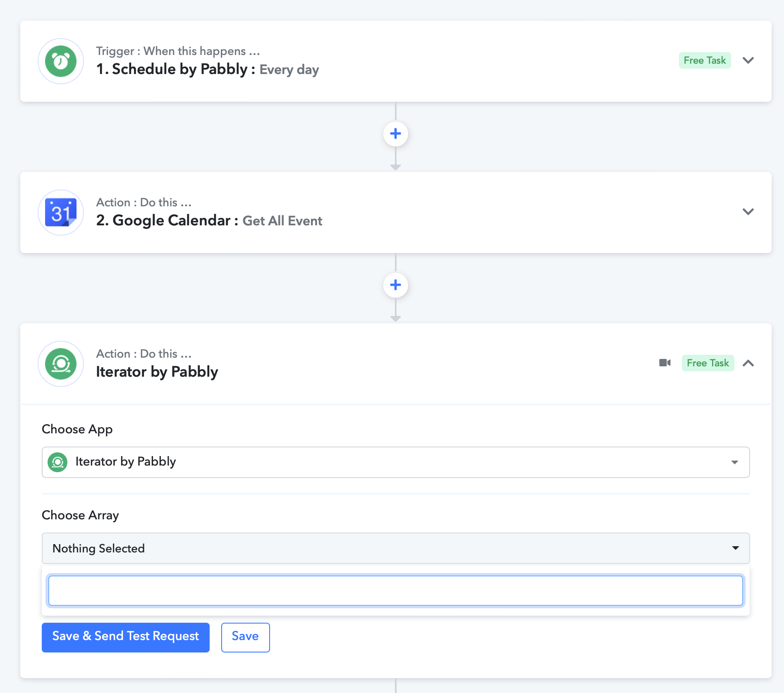Image resolution: width=784 pixels, height=693 pixels.
Task: Click 'Trigger : When this happens ...' text
Action: (178, 51)
